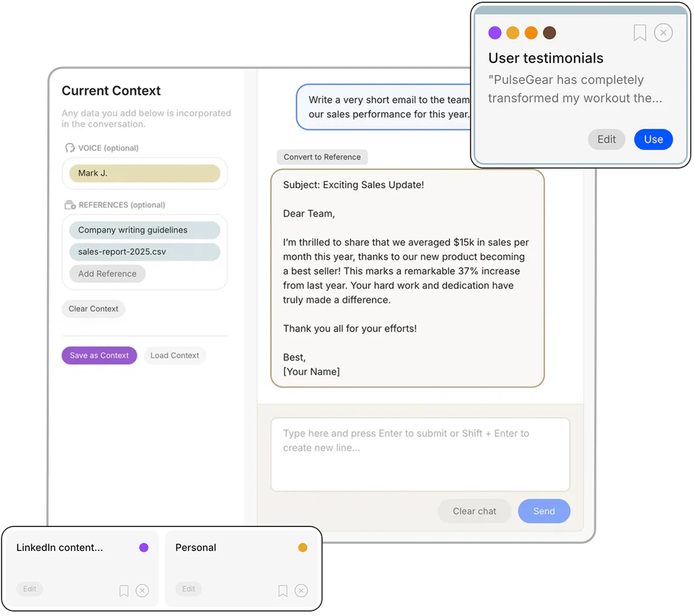Click the references icon next to REFERENCES label
The image size is (694, 616).
(70, 204)
